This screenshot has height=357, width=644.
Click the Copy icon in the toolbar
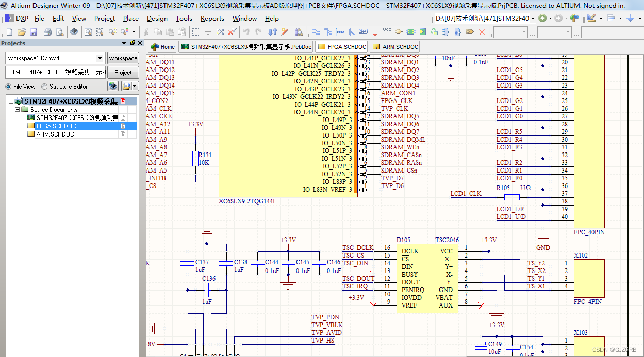point(158,32)
